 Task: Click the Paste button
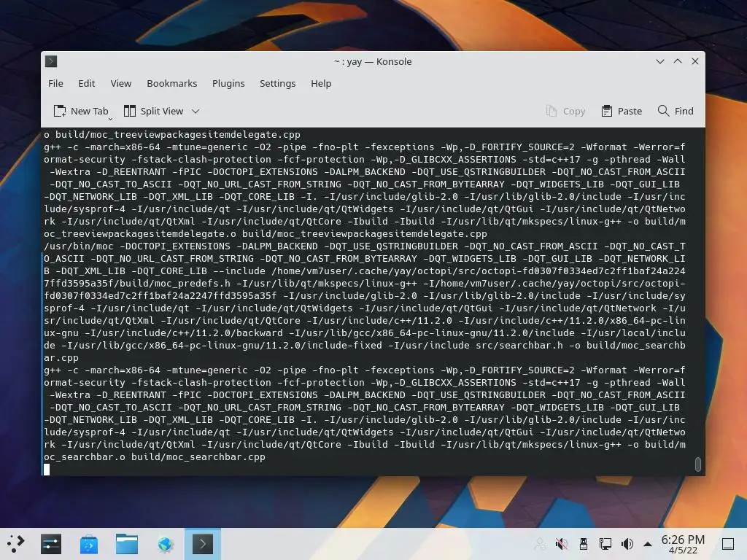622,111
